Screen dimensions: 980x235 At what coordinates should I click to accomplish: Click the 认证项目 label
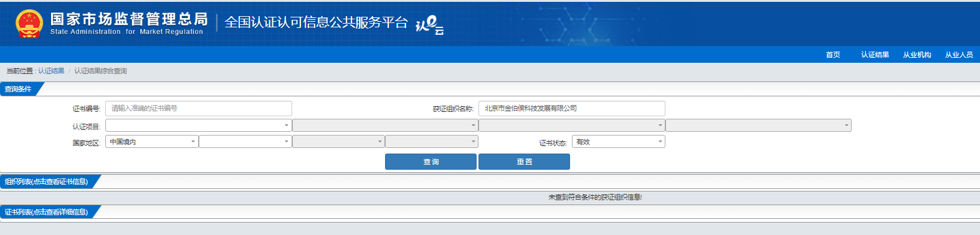pos(86,127)
